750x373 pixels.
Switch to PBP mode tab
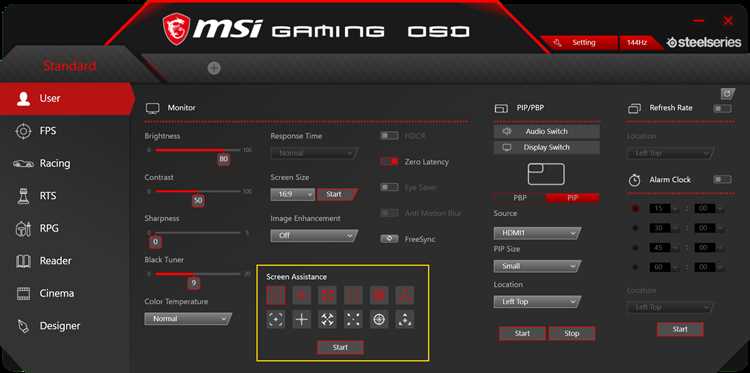(519, 198)
